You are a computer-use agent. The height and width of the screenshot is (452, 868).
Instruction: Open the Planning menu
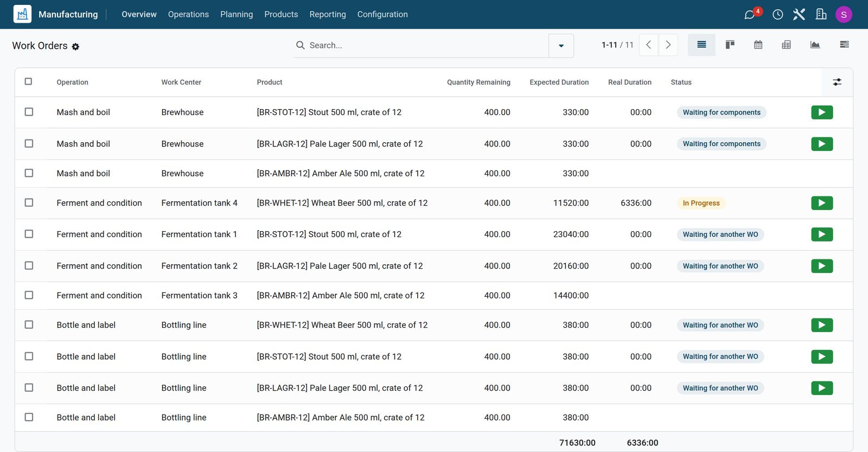[x=237, y=15]
